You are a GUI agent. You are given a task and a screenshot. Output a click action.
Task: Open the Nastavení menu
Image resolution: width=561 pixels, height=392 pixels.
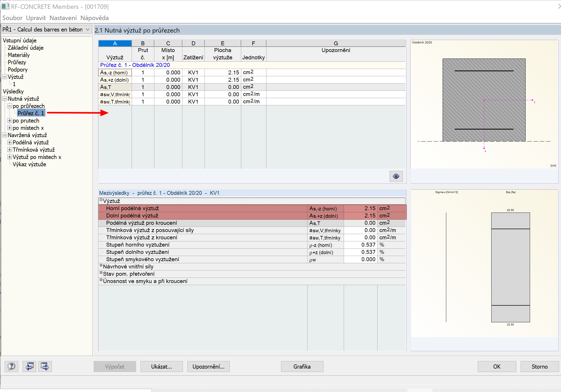pyautogui.click(x=63, y=18)
